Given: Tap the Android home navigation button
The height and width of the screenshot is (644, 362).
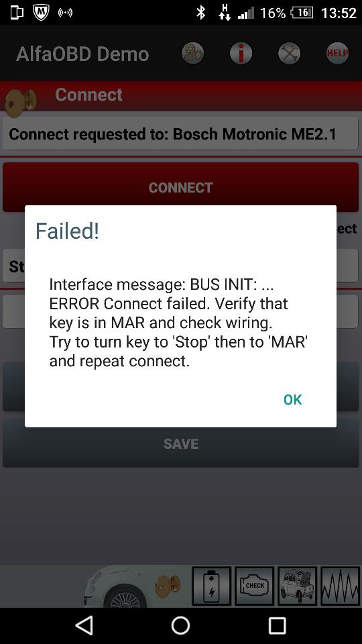Looking at the screenshot, I should click(x=180, y=626).
